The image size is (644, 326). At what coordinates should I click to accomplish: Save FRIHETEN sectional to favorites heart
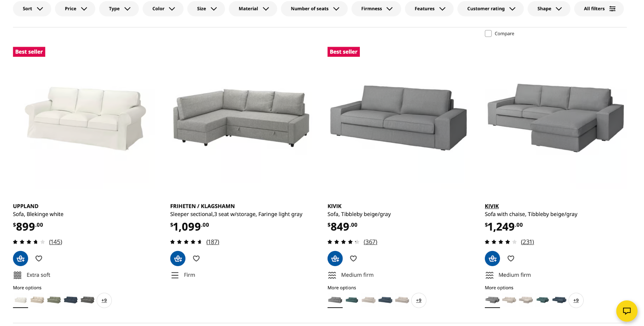[196, 258]
